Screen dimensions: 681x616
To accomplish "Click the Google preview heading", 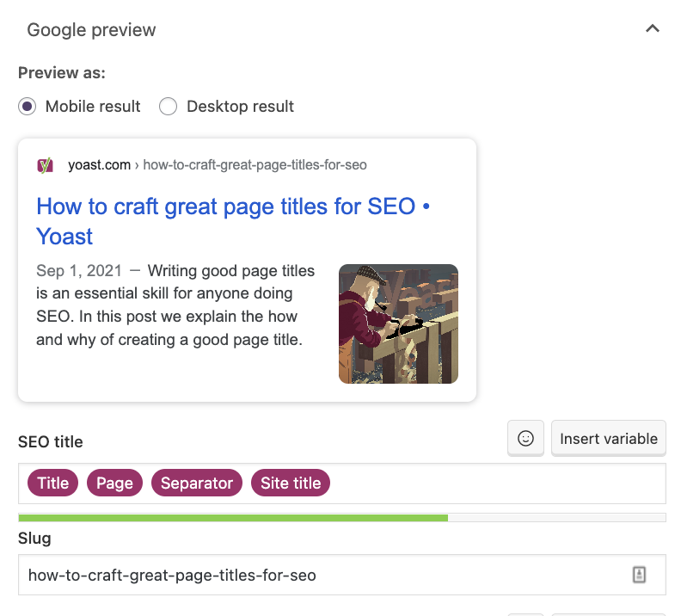I will click(x=91, y=30).
